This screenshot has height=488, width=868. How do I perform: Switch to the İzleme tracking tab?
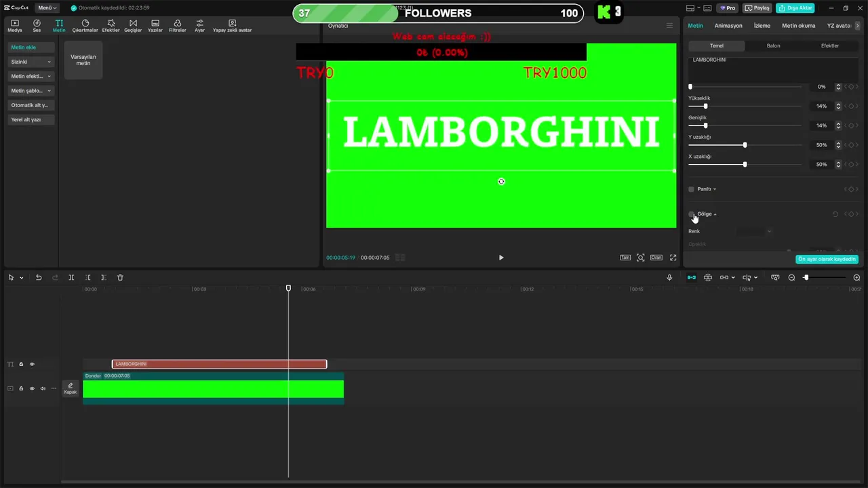click(x=762, y=26)
